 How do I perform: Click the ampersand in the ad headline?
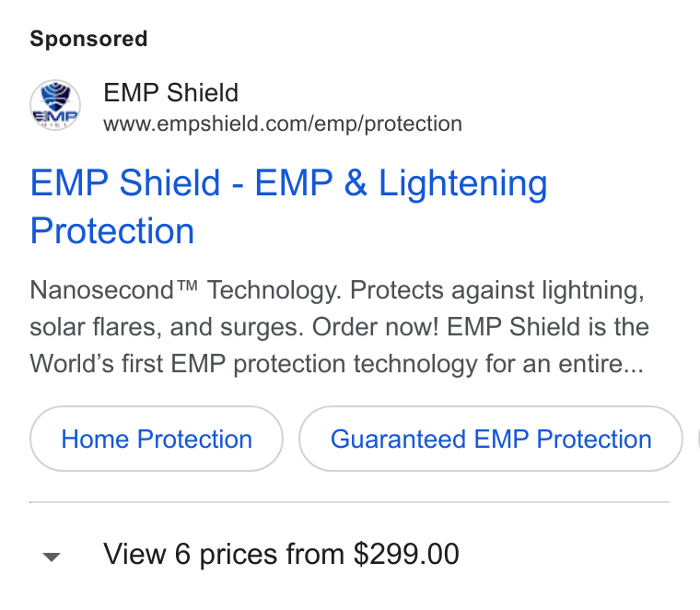coord(356,183)
